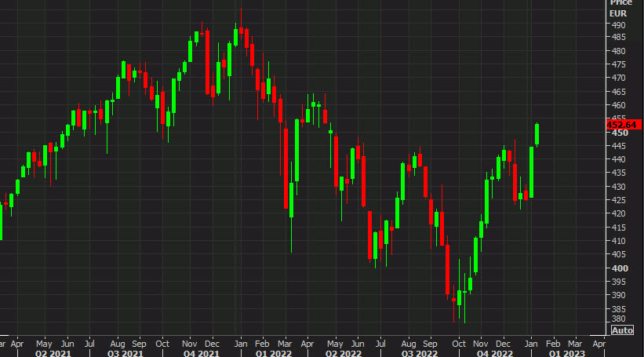Viewport: 644px width, 357px height.
Task: Select the red 452.64 current price tag
Action: (624, 125)
